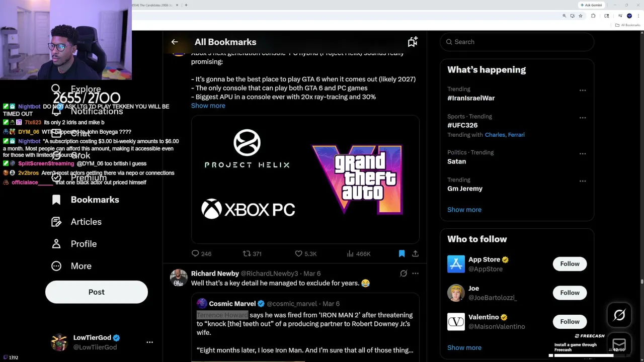Open Richard Newby's display name link
The width and height of the screenshot is (644, 362).
[x=215, y=274]
